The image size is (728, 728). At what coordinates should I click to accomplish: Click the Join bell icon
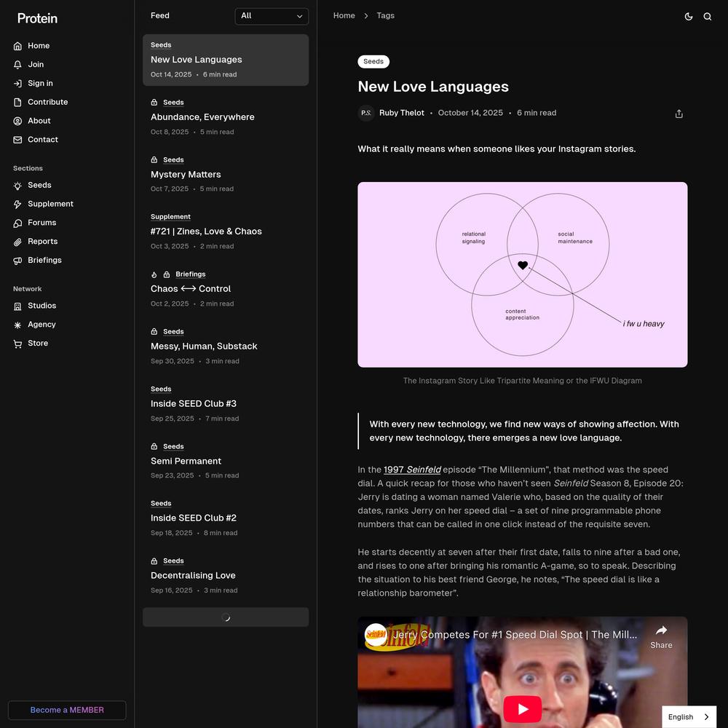[17, 65]
